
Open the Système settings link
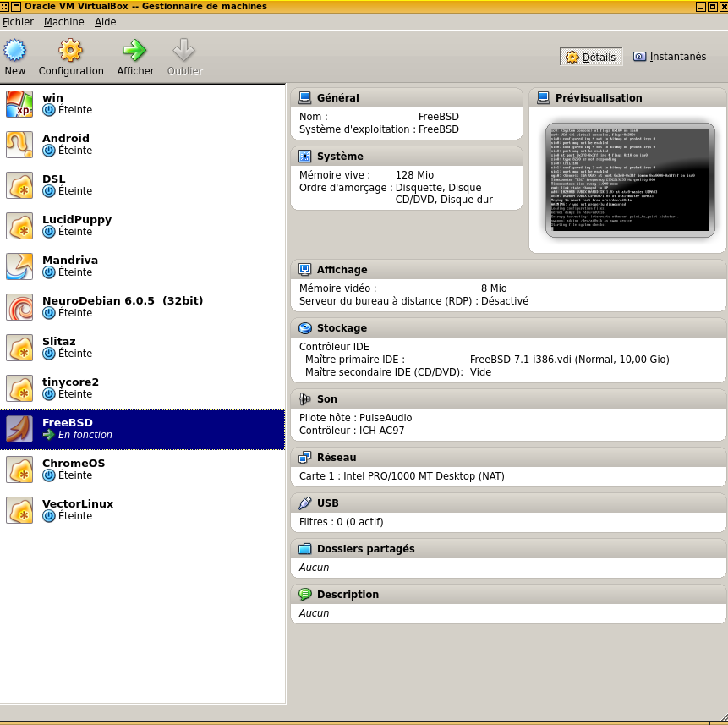340,157
